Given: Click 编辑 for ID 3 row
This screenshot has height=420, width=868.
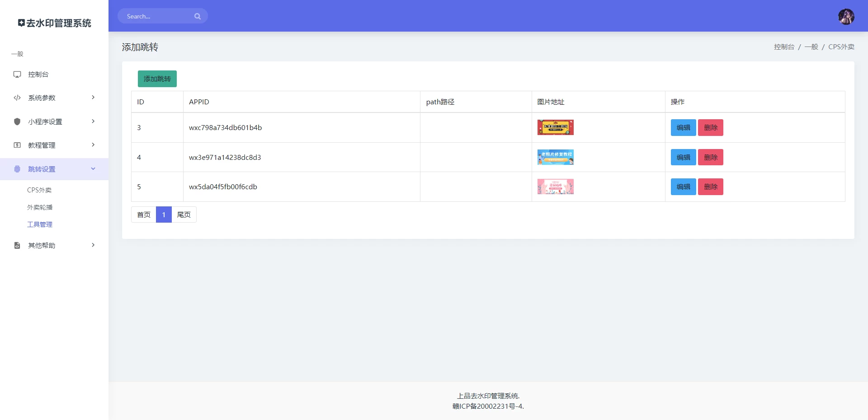Looking at the screenshot, I should coord(683,127).
